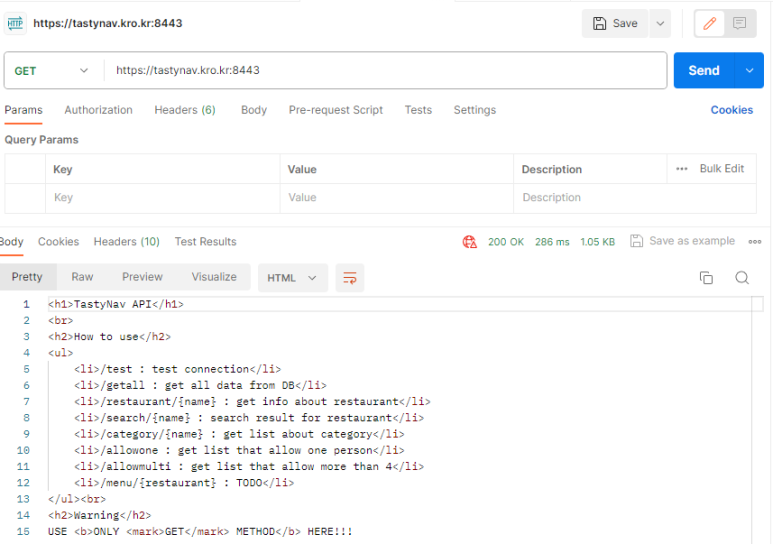Open the Pre-request Script tab
The image size is (773, 544).
tap(336, 110)
